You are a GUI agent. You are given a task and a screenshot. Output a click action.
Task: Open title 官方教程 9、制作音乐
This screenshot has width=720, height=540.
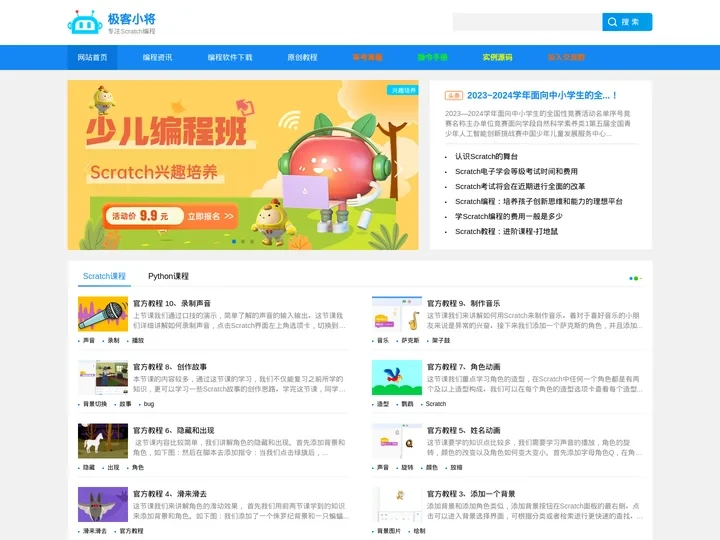(x=463, y=304)
